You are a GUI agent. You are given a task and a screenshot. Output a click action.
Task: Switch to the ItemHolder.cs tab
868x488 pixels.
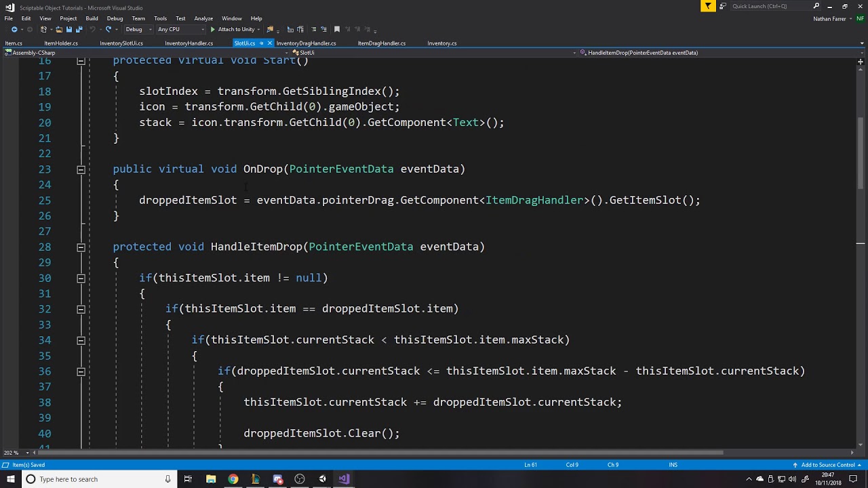(61, 43)
